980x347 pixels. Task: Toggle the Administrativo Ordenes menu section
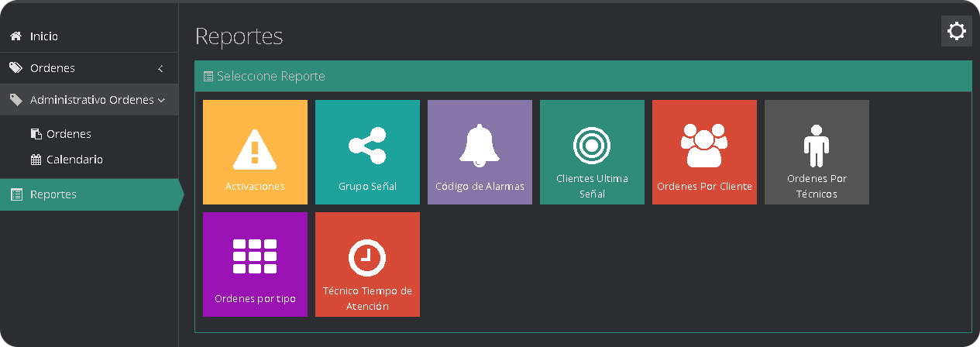(91, 100)
